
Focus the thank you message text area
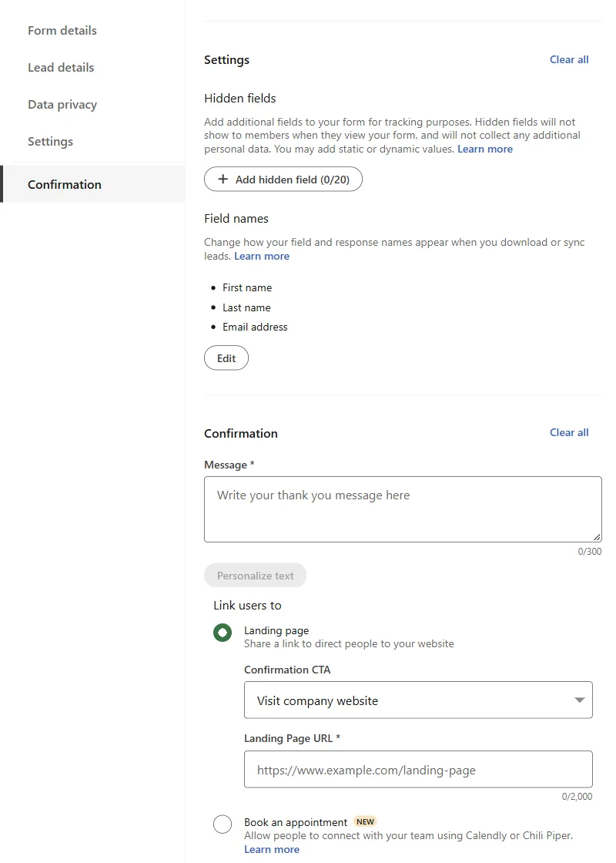pos(403,509)
